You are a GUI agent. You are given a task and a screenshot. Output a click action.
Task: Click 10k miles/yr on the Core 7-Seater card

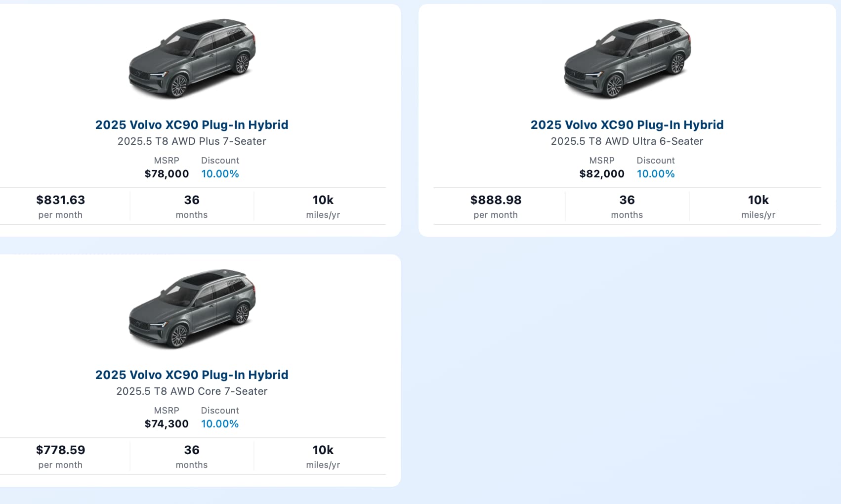coord(323,456)
